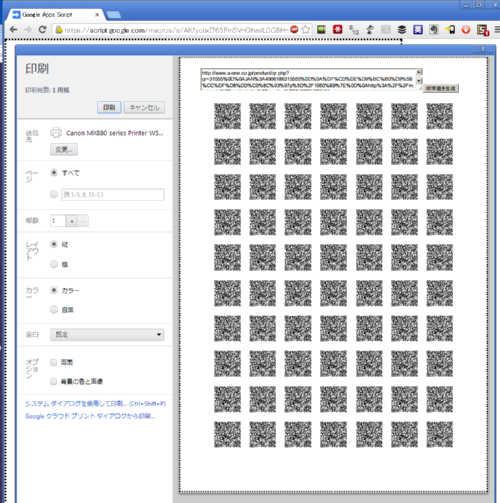Click the 印刷 print button

coord(109,107)
